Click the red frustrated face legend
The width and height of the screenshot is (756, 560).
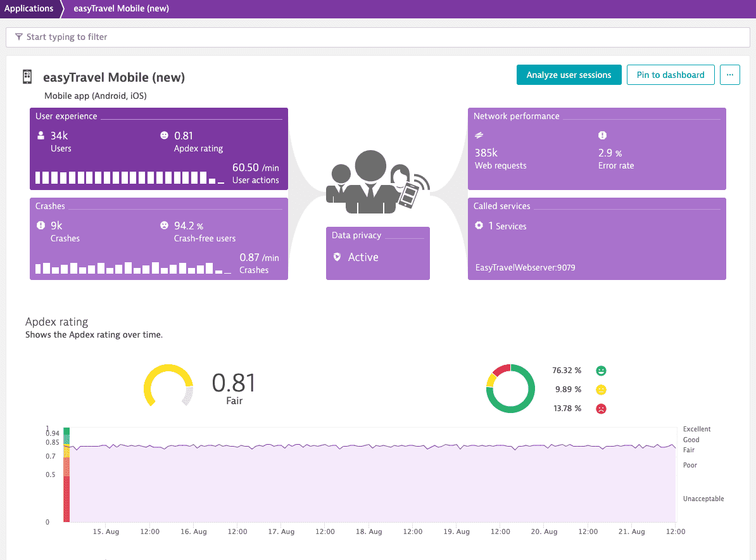pyautogui.click(x=601, y=409)
